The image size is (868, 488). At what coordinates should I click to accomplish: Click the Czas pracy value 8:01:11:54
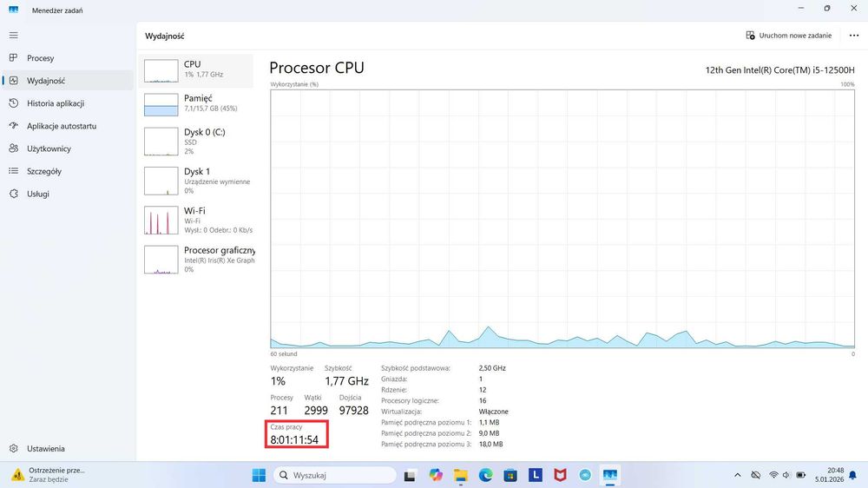[294, 440]
